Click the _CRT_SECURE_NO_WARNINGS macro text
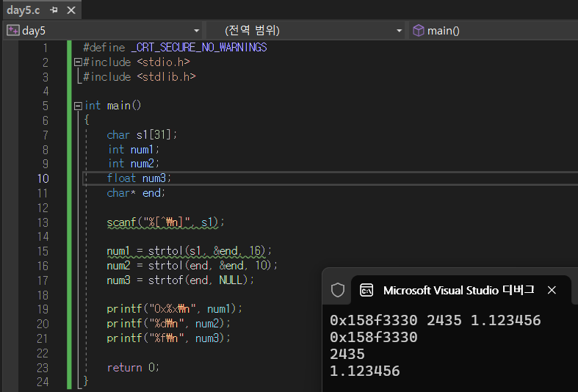The width and height of the screenshot is (578, 392). click(199, 48)
